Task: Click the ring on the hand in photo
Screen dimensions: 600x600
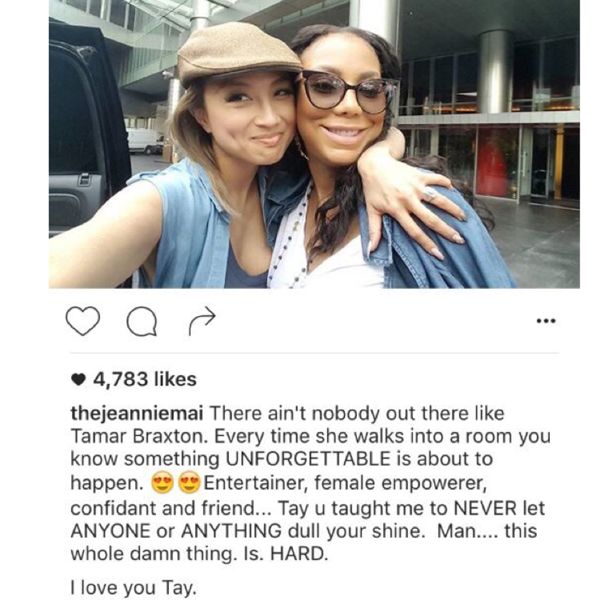Action: pyautogui.click(x=430, y=195)
